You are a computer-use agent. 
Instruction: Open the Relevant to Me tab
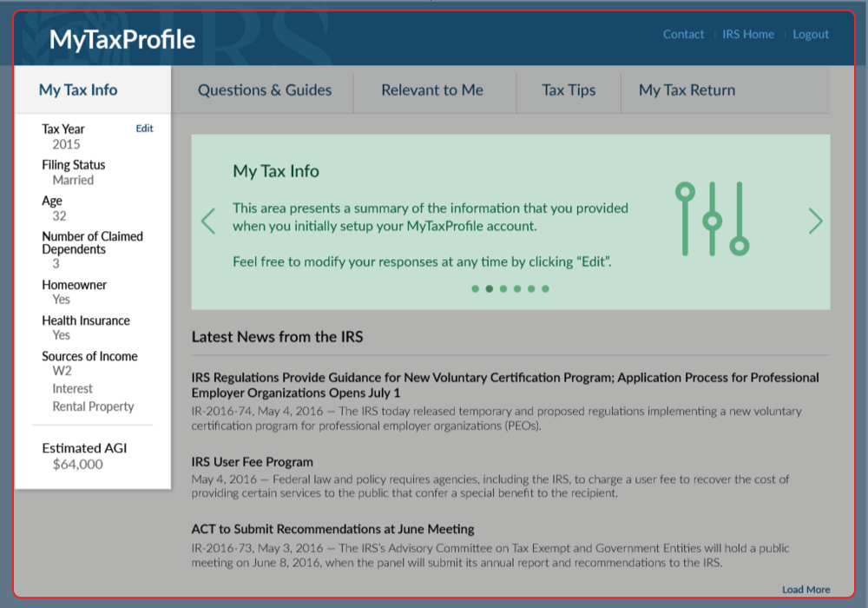[x=432, y=90]
